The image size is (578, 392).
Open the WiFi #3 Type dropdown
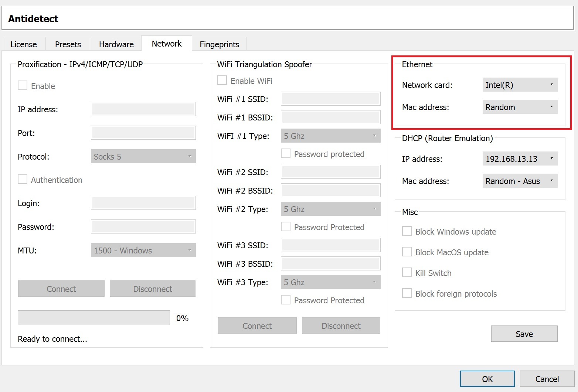[x=331, y=282]
